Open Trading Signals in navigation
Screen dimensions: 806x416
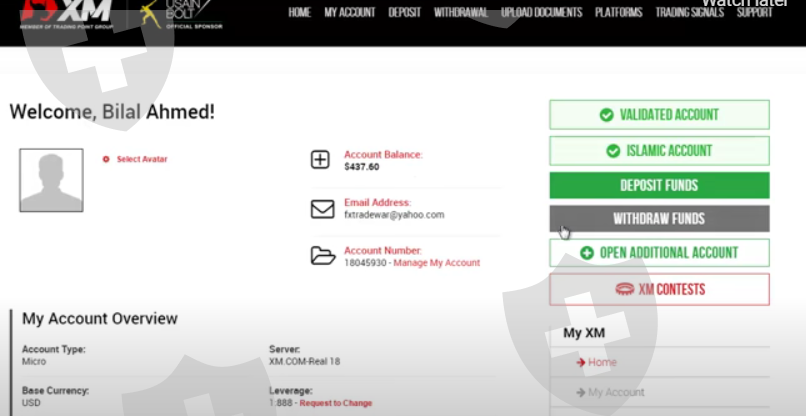point(690,12)
